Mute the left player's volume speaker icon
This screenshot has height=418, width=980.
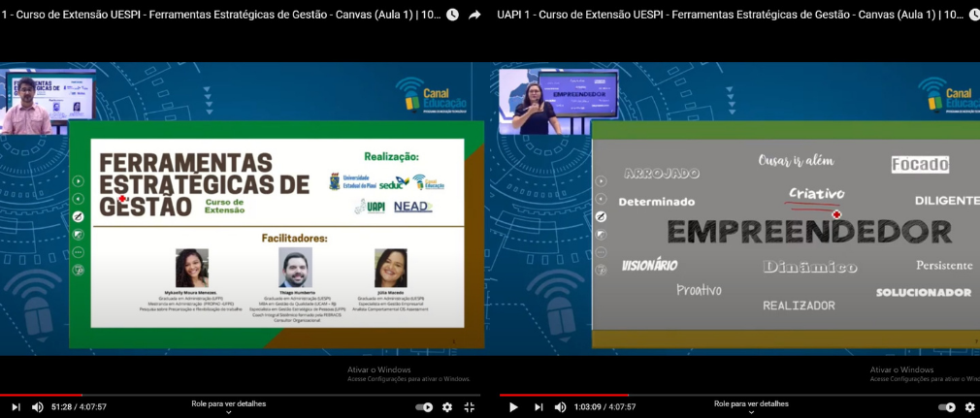tap(38, 406)
